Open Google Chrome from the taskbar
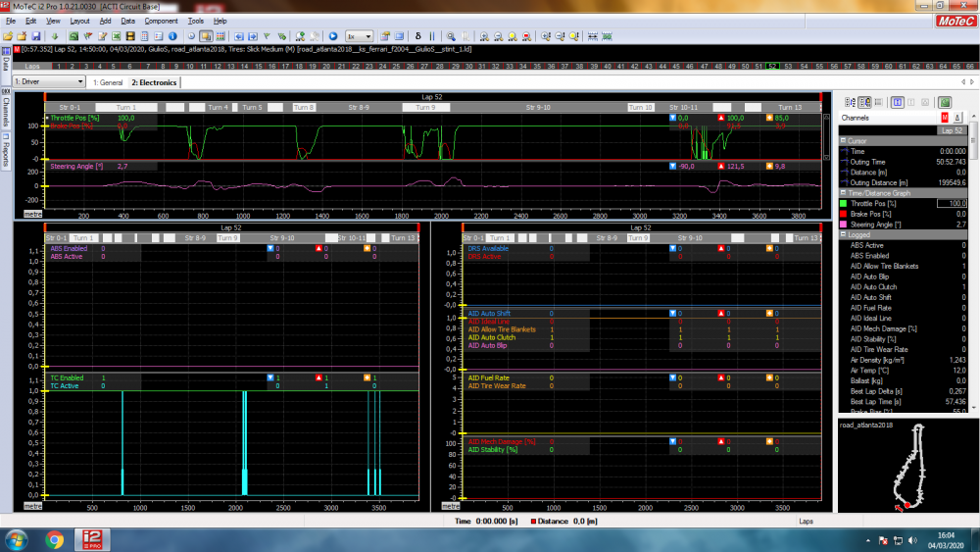This screenshot has width=980, height=552. tap(54, 539)
